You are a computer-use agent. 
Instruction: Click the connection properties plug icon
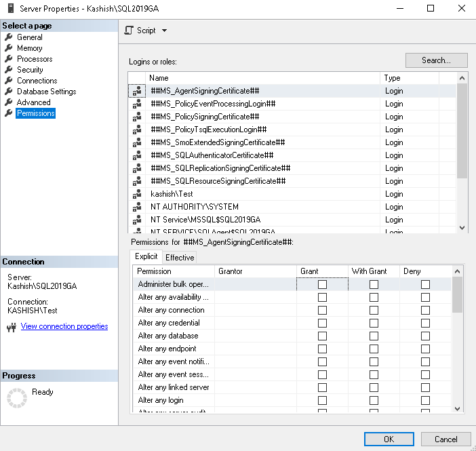[11, 328]
